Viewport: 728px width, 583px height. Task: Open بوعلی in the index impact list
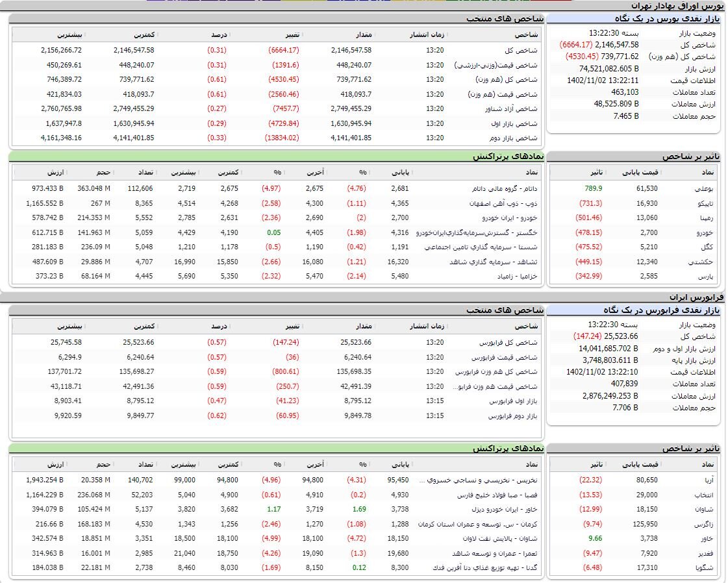pos(703,189)
